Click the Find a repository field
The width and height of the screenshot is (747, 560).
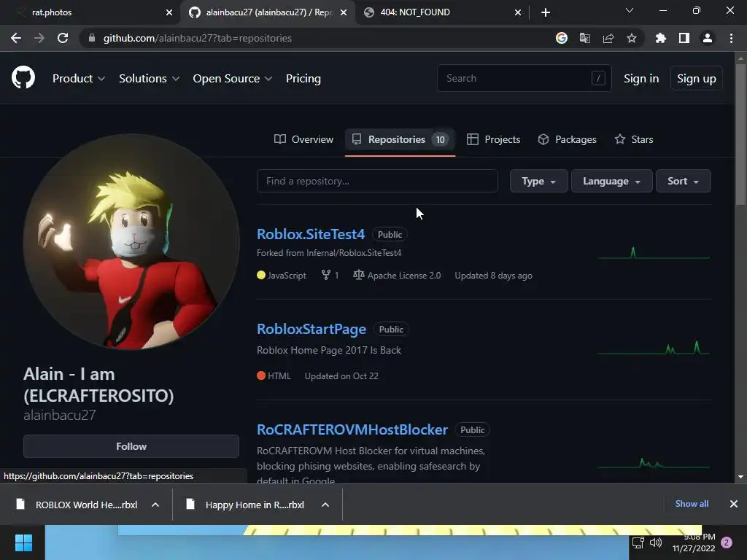tap(377, 181)
